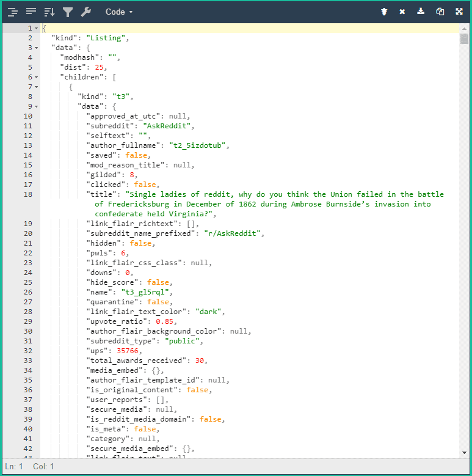Collapse the "data" object on line 3
This screenshot has width=472, height=476.
coord(37,48)
